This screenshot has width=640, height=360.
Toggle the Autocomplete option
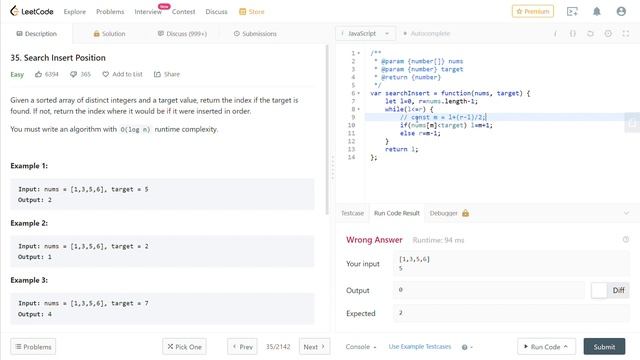pyautogui.click(x=427, y=33)
